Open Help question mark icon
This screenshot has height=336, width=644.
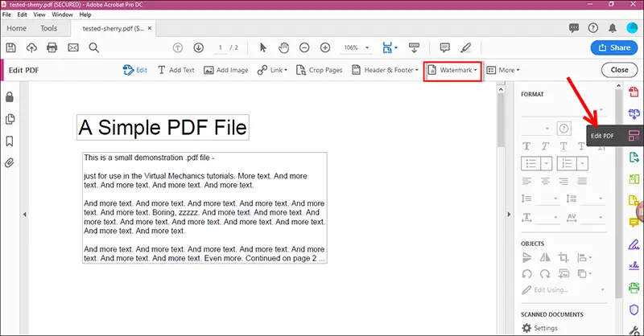593,28
